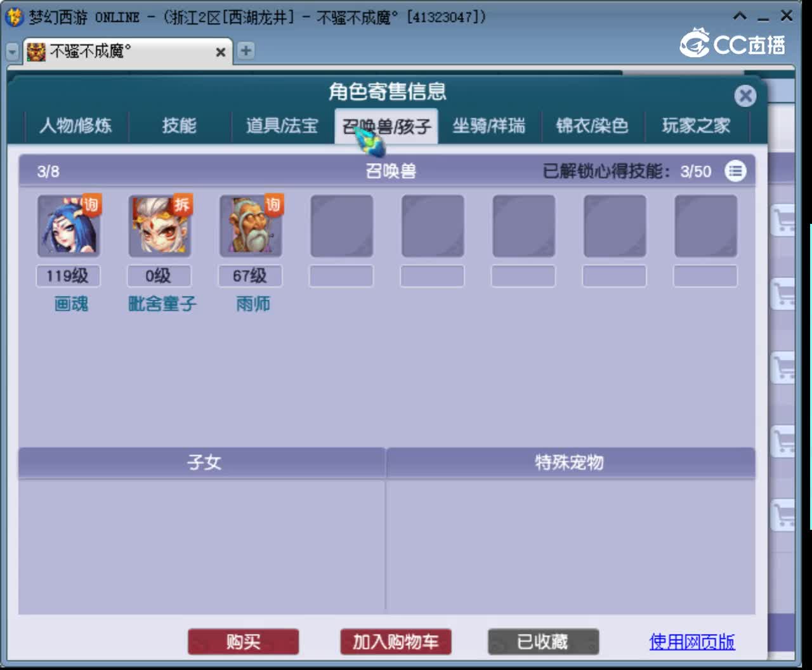Select the first empty pet slot
Screen dimensions: 812x670
tap(341, 226)
